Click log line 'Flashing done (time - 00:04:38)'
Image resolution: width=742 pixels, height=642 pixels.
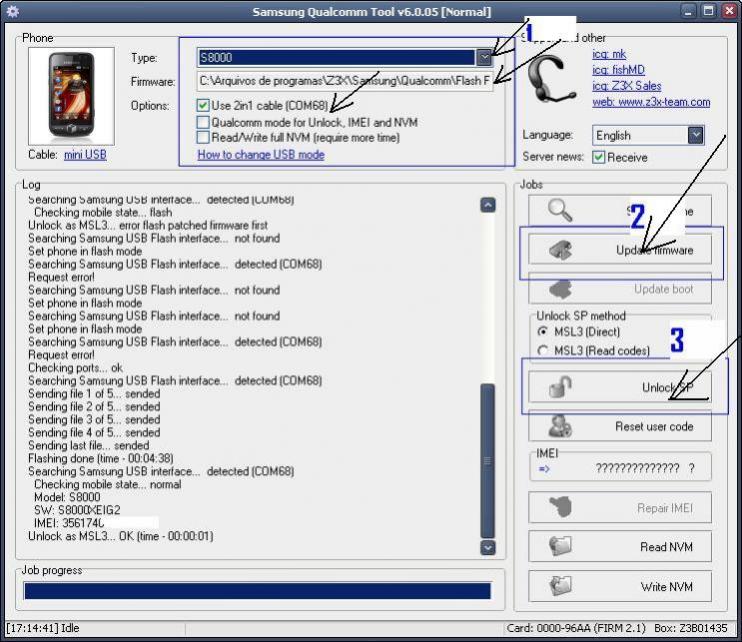(x=101, y=458)
